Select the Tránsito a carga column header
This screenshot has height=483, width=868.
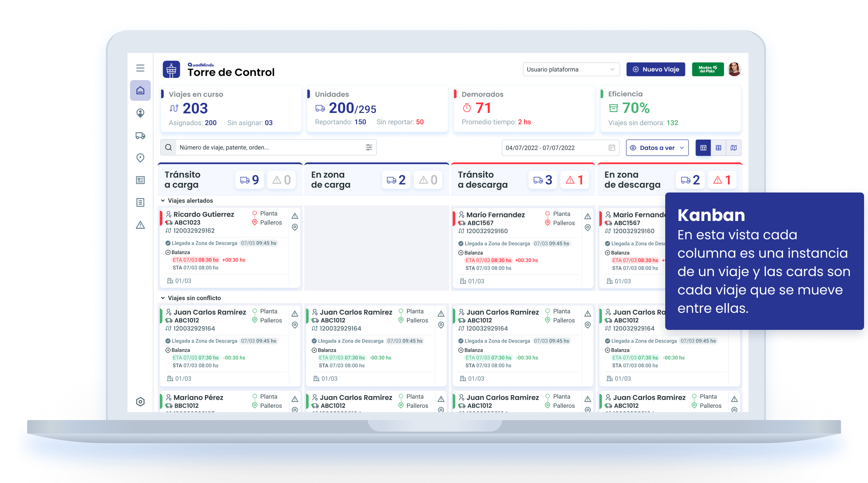230,179
